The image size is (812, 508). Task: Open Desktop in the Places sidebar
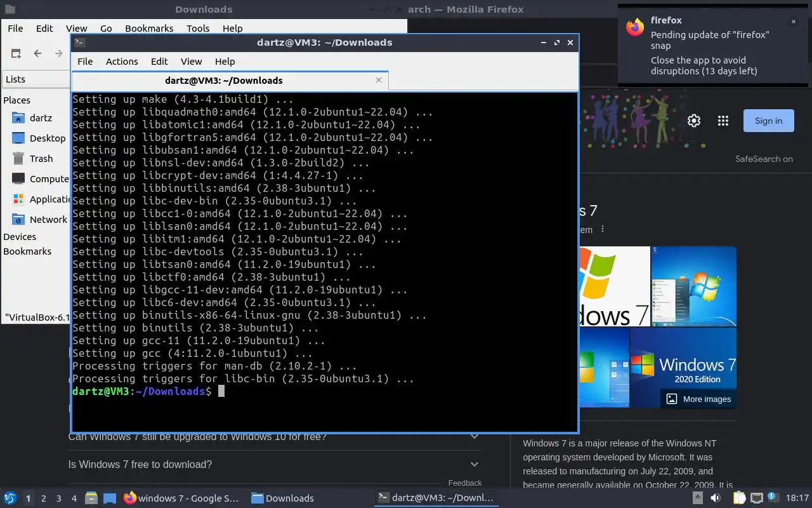39,138
